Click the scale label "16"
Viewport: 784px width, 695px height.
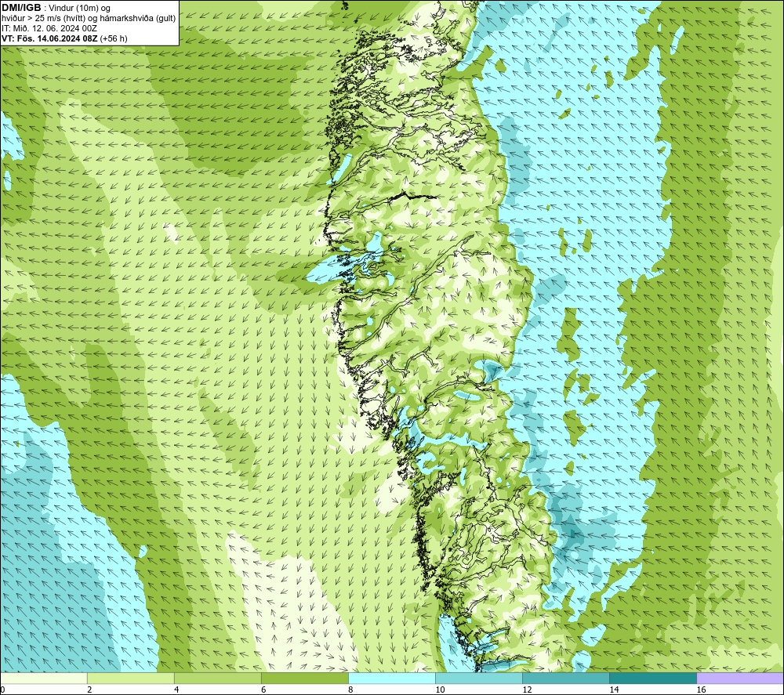point(701,690)
